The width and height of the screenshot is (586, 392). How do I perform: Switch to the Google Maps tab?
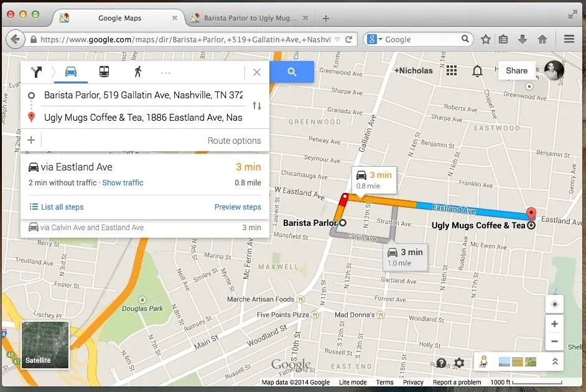119,18
